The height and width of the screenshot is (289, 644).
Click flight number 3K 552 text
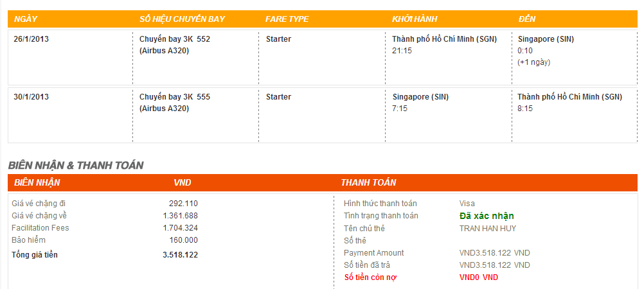click(175, 39)
